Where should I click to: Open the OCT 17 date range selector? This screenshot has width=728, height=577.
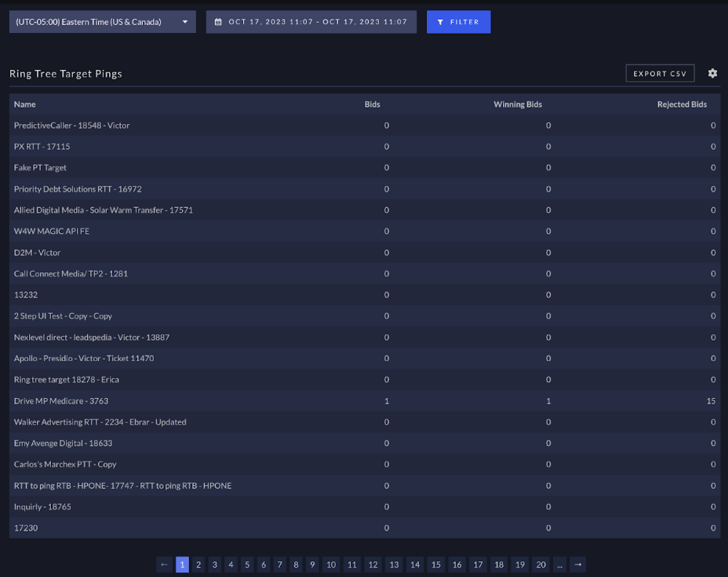pyautogui.click(x=311, y=21)
